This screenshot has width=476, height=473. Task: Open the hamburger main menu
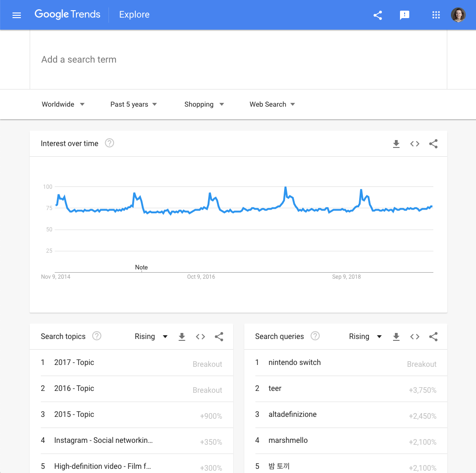17,15
